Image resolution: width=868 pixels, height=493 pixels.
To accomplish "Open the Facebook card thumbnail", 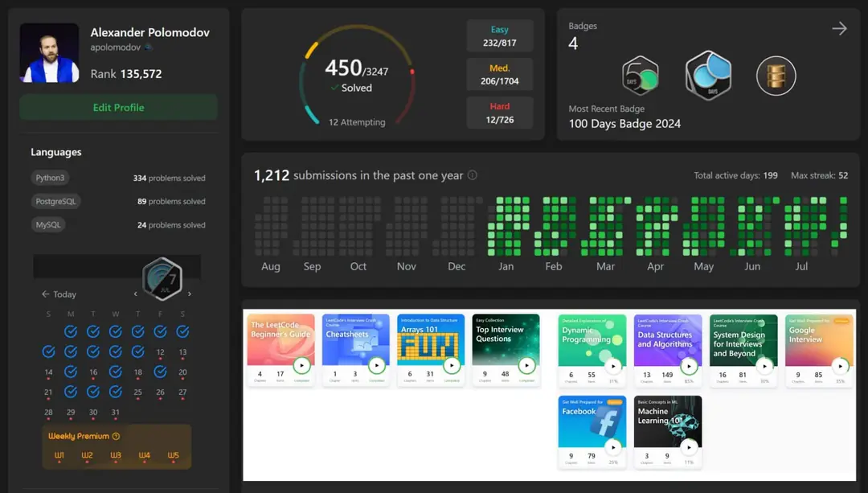I will (x=592, y=421).
